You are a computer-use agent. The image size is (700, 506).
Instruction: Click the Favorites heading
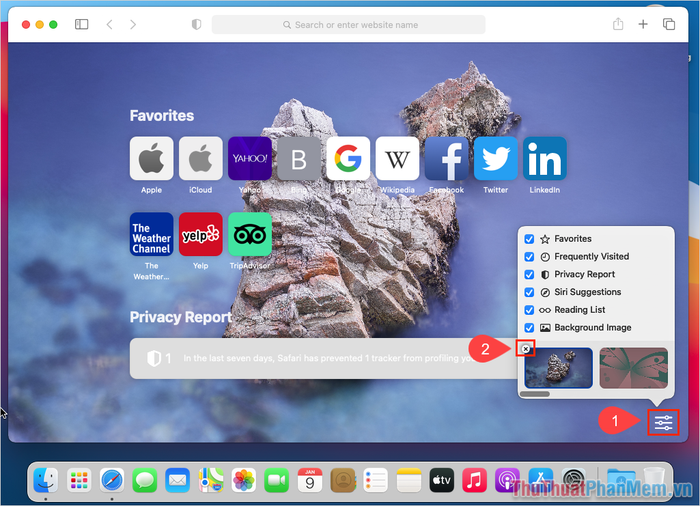point(162,116)
